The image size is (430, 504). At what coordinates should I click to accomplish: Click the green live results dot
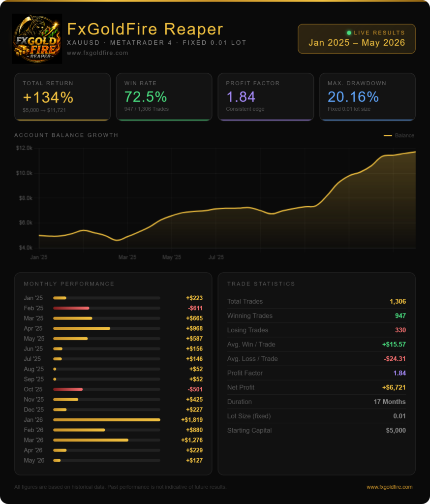click(x=349, y=33)
